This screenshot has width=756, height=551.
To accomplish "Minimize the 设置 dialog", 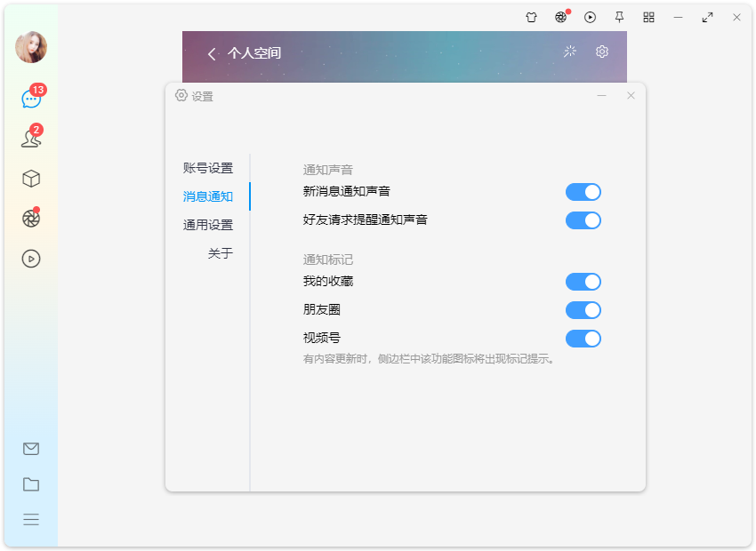I will click(x=602, y=95).
